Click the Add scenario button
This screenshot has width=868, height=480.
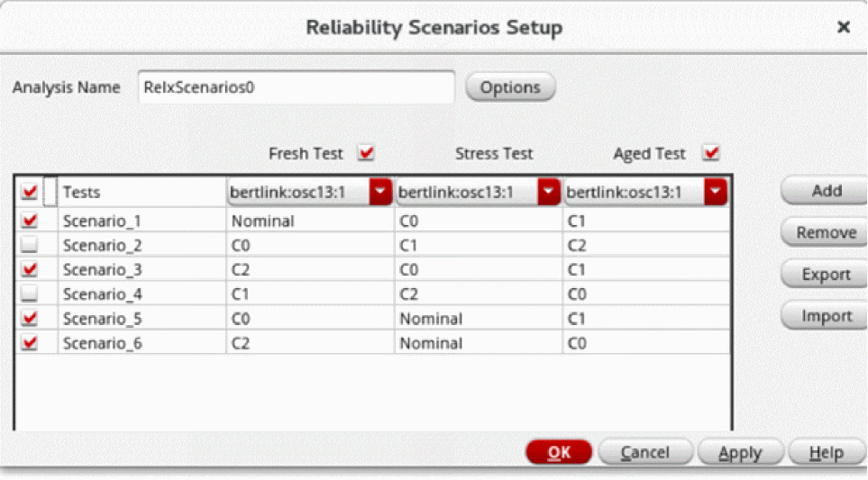826,191
